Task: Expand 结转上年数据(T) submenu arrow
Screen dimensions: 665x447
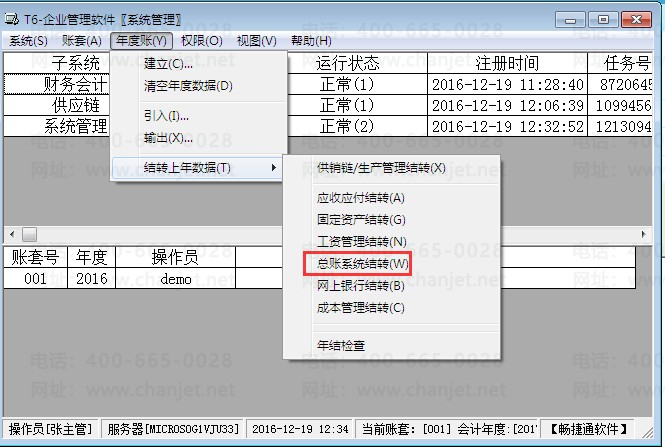Action: (x=274, y=168)
